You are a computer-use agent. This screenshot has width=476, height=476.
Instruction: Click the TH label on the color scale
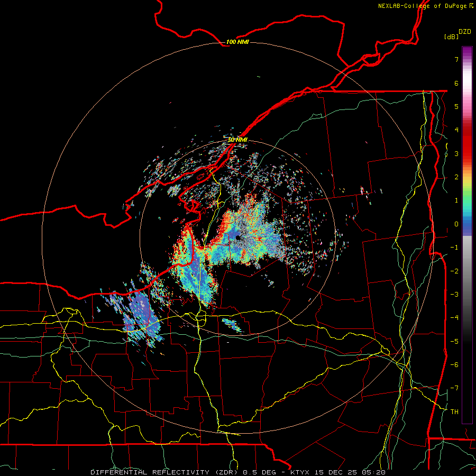454,412
